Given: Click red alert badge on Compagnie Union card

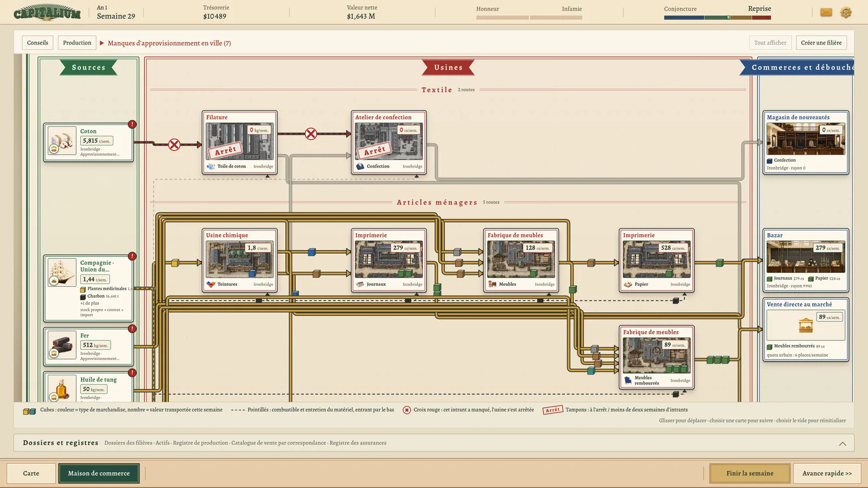Looking at the screenshot, I should coord(132,256).
